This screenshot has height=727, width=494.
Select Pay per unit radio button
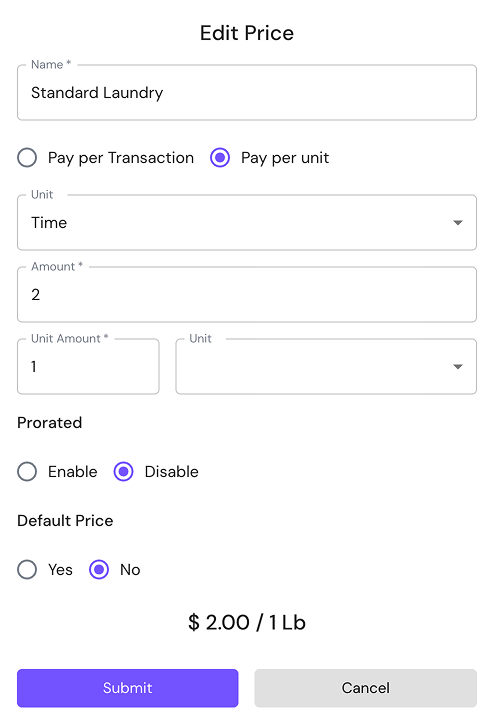click(220, 158)
